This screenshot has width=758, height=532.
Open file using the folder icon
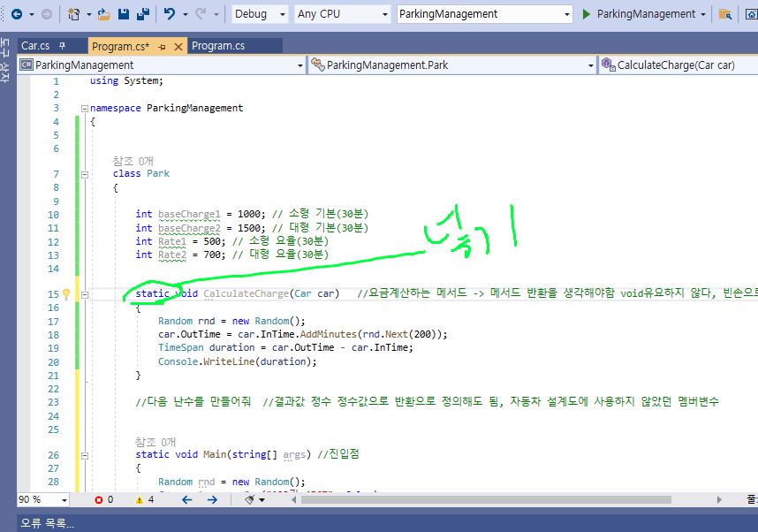pyautogui.click(x=103, y=14)
